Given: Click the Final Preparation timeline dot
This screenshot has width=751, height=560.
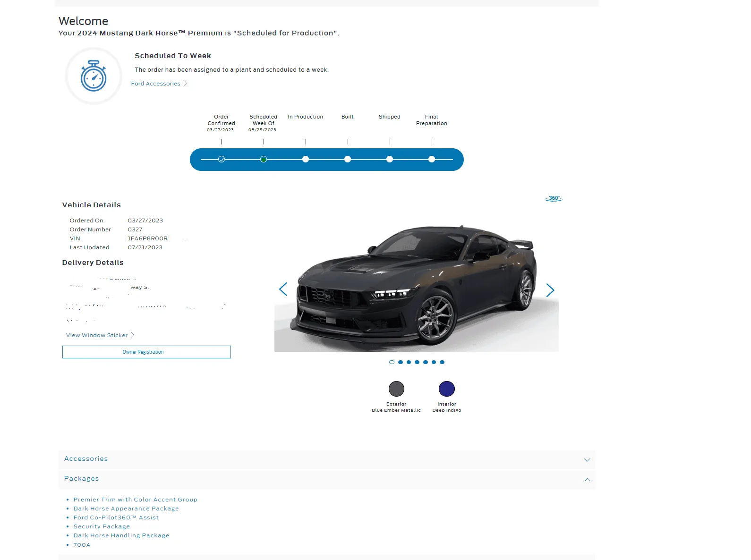Looking at the screenshot, I should pyautogui.click(x=432, y=159).
